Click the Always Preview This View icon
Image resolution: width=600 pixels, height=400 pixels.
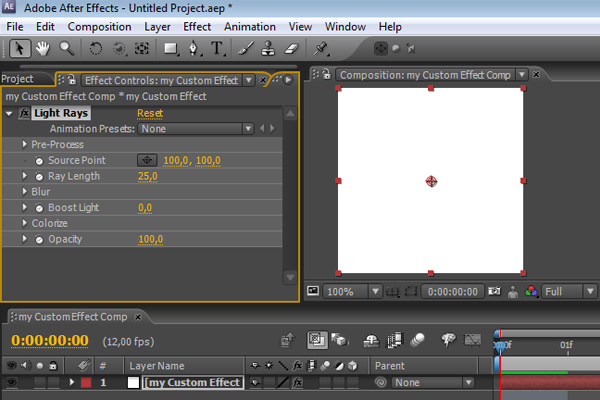coord(313,291)
